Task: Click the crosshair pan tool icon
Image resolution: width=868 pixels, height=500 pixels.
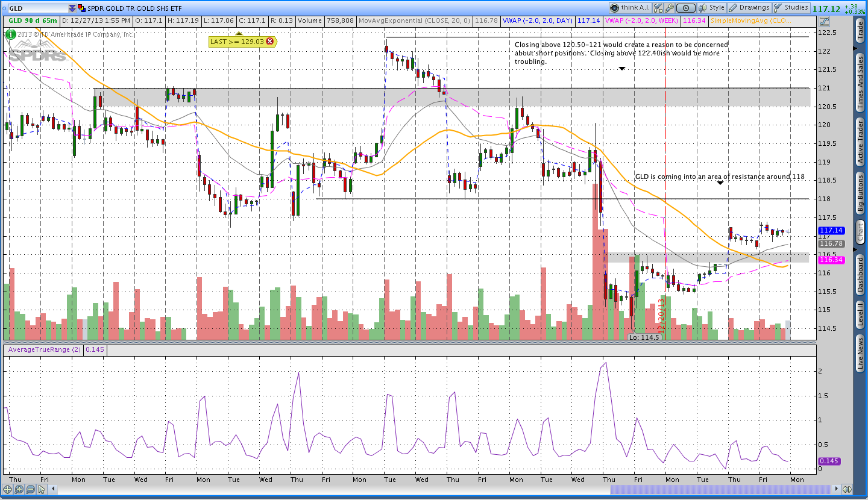Action: point(8,489)
